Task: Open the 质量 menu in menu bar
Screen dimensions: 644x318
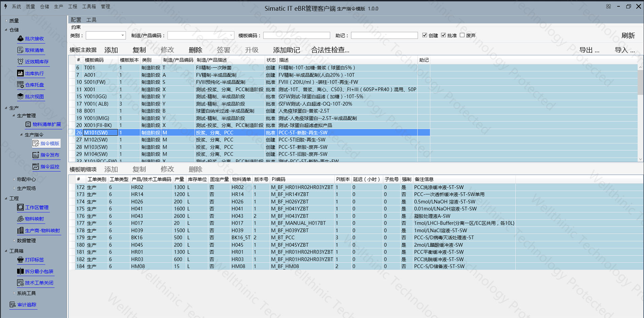Action: coord(30,6)
